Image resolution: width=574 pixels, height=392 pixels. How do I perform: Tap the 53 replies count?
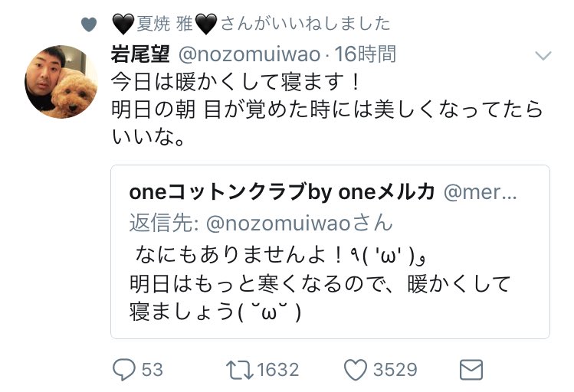152,370
